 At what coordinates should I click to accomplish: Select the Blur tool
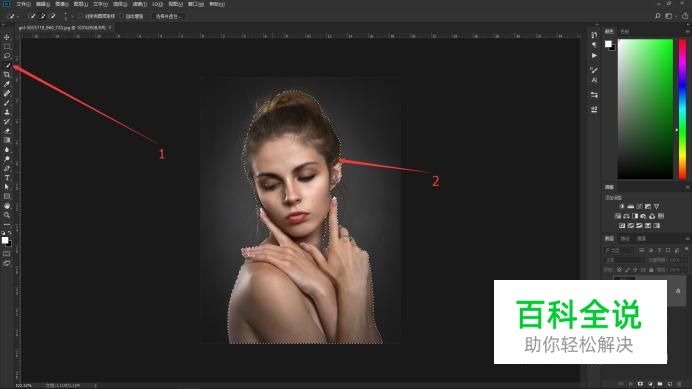[x=7, y=149]
